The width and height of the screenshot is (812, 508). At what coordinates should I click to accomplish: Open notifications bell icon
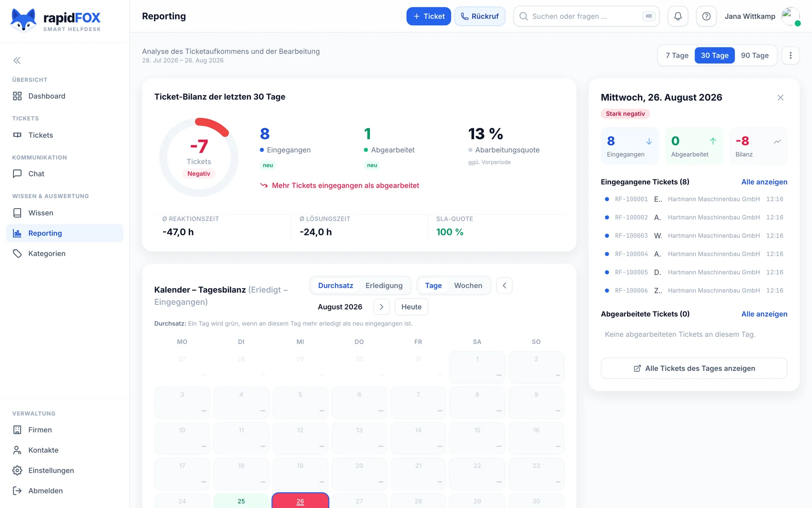click(x=678, y=16)
